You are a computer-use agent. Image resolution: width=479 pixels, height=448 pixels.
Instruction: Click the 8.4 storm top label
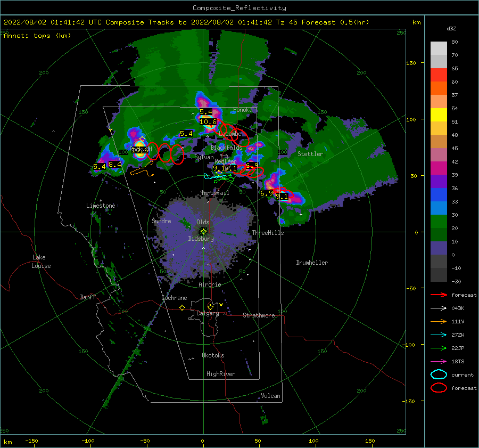pyautogui.click(x=114, y=164)
